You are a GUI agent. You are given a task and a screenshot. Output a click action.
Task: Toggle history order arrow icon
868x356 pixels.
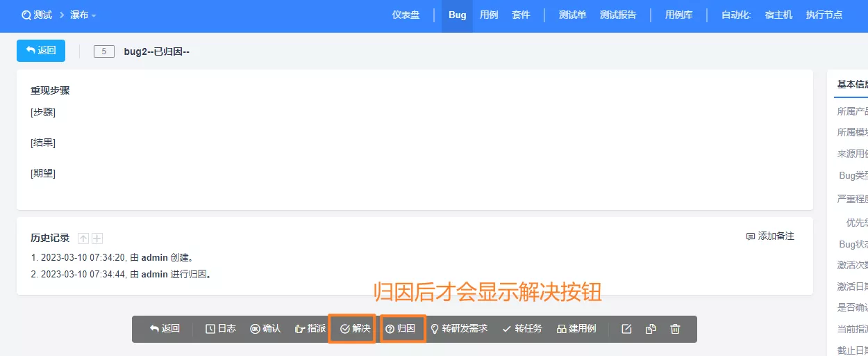tap(83, 238)
